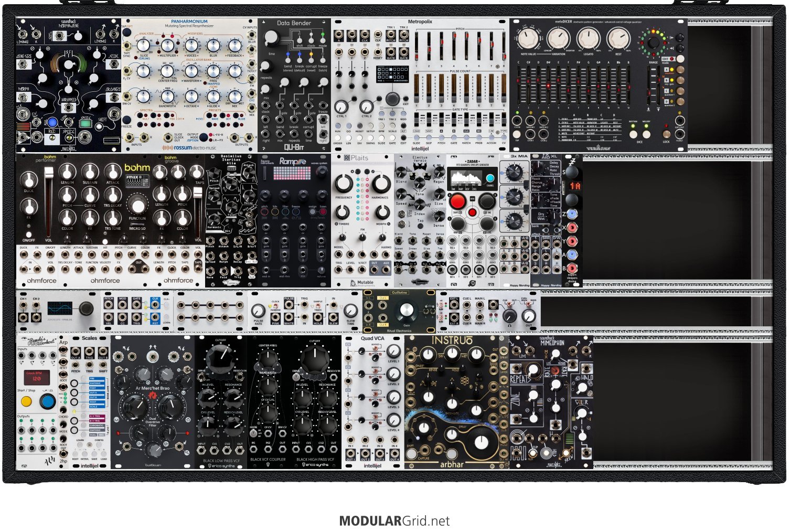Image resolution: width=790 pixels, height=532 pixels.
Task: Click the Rample pad grid display
Action: 292,174
